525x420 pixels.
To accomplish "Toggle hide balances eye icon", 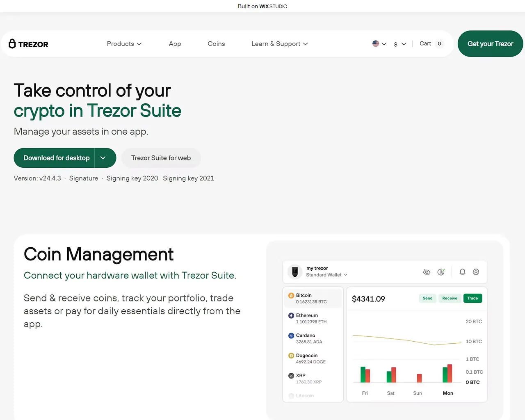I will coord(427,272).
